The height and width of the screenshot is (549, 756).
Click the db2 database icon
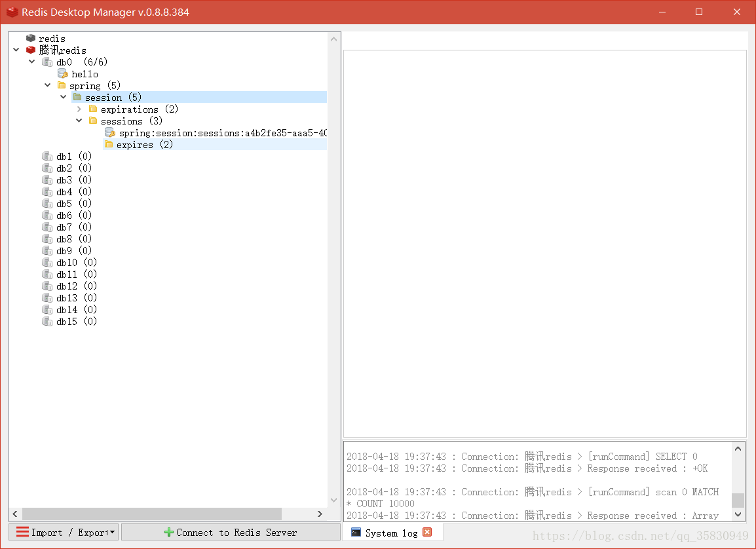click(x=47, y=168)
